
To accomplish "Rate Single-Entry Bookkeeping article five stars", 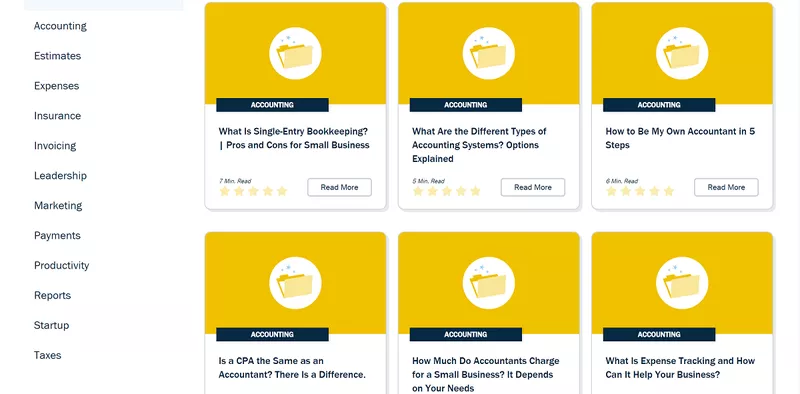I will [x=282, y=191].
